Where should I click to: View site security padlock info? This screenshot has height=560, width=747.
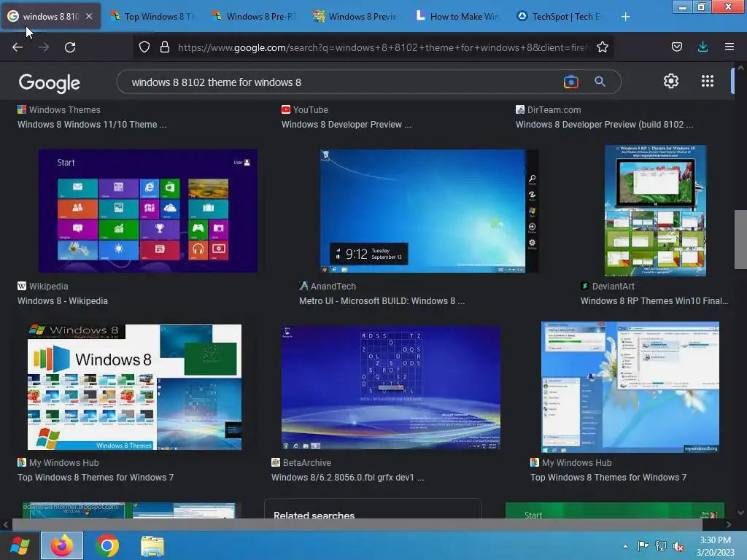pyautogui.click(x=165, y=47)
